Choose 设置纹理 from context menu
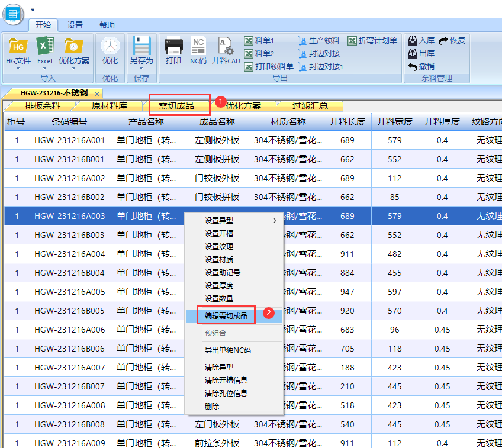Screen dimensions: 502x448 click(234, 246)
